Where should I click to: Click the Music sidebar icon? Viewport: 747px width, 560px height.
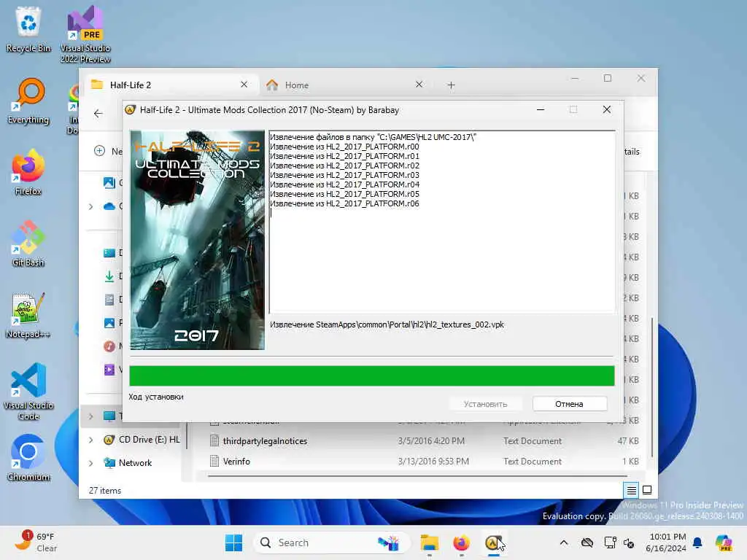click(x=109, y=346)
